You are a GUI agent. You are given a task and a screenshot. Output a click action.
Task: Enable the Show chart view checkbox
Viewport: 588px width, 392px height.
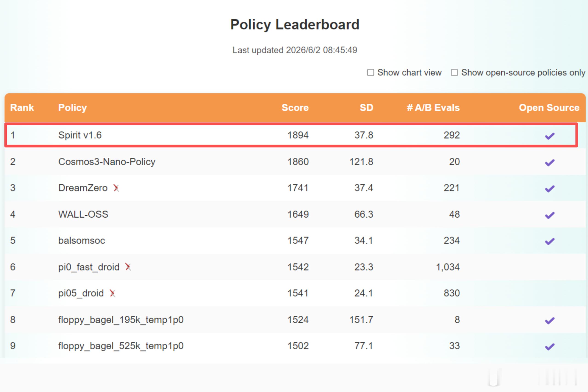click(370, 73)
